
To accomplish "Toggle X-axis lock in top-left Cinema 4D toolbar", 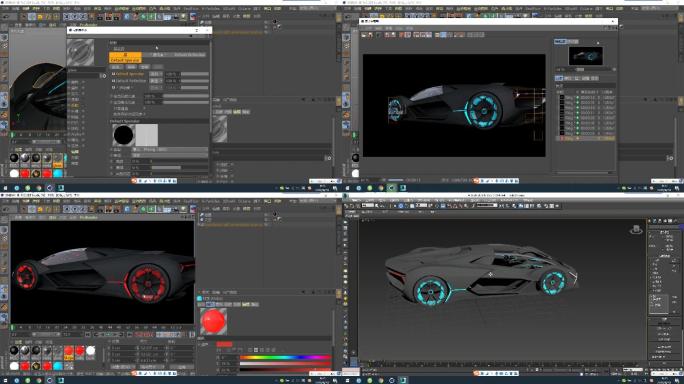I will (x=67, y=17).
